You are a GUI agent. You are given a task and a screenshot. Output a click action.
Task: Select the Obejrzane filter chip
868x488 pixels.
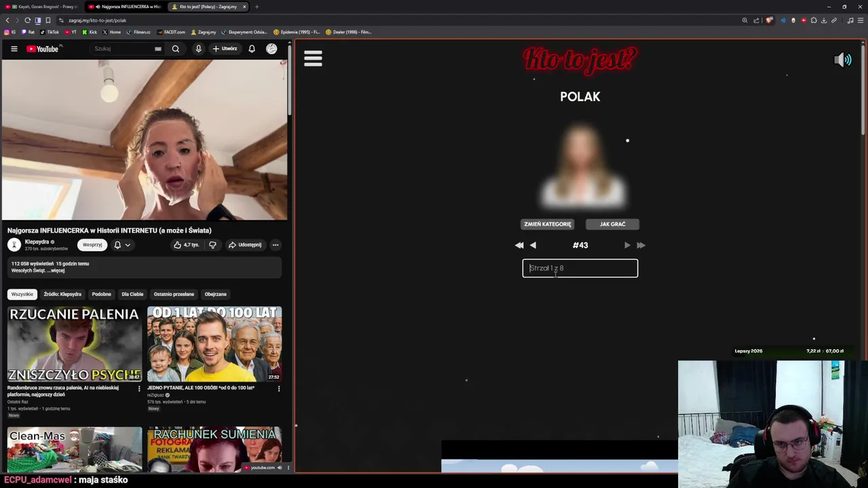pos(216,294)
